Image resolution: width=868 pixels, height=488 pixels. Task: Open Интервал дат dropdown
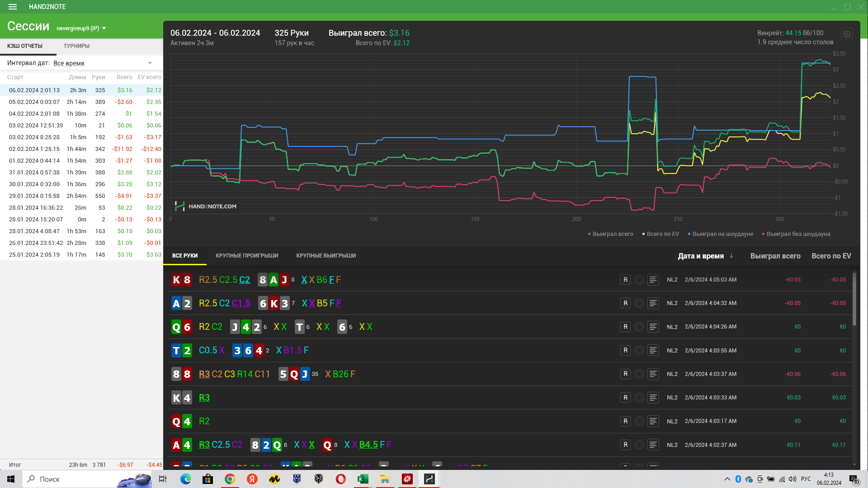103,63
